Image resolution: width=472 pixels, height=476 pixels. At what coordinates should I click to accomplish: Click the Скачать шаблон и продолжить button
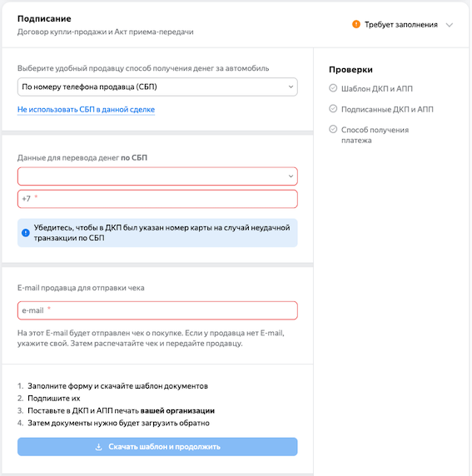[157, 447]
